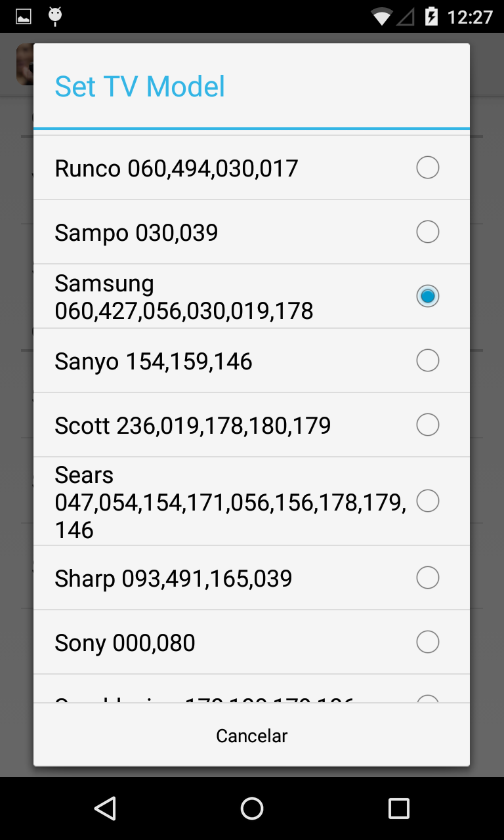Select the Runco radio button
504x840 pixels.
pyautogui.click(x=427, y=168)
